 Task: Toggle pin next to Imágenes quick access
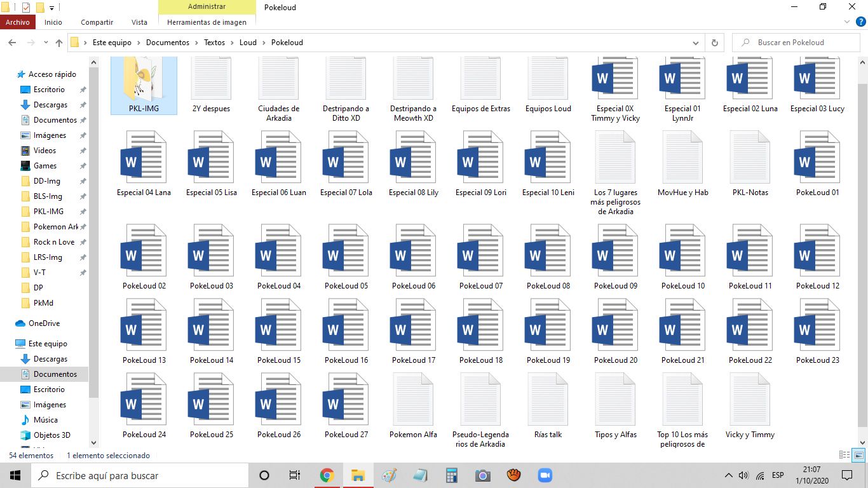click(x=83, y=135)
